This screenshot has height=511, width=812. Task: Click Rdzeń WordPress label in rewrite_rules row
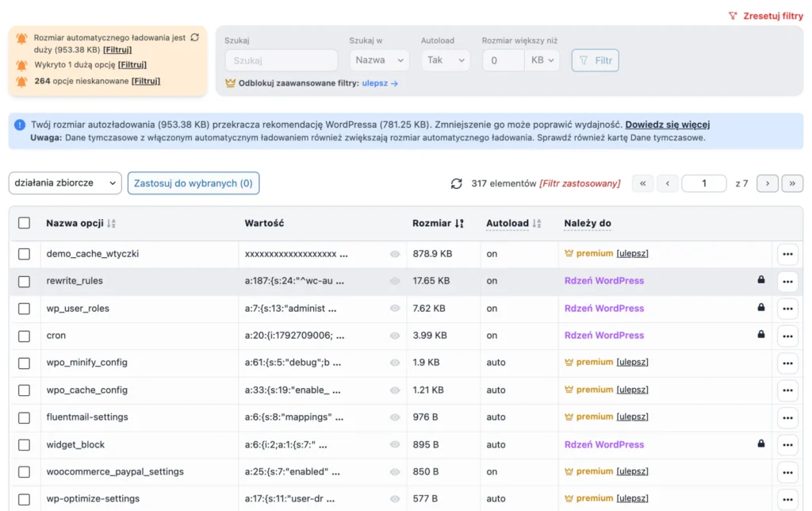point(603,281)
